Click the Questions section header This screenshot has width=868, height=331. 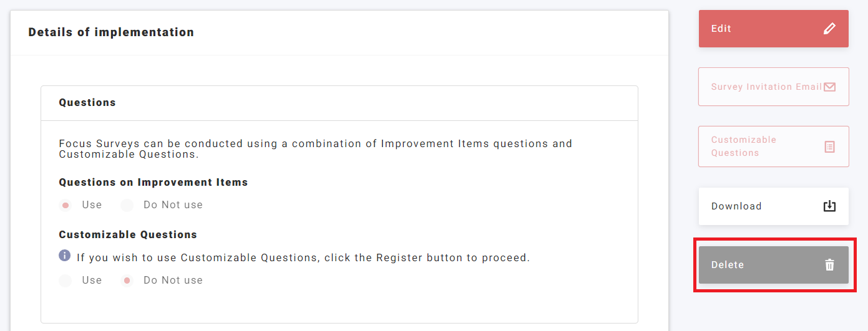[87, 103]
